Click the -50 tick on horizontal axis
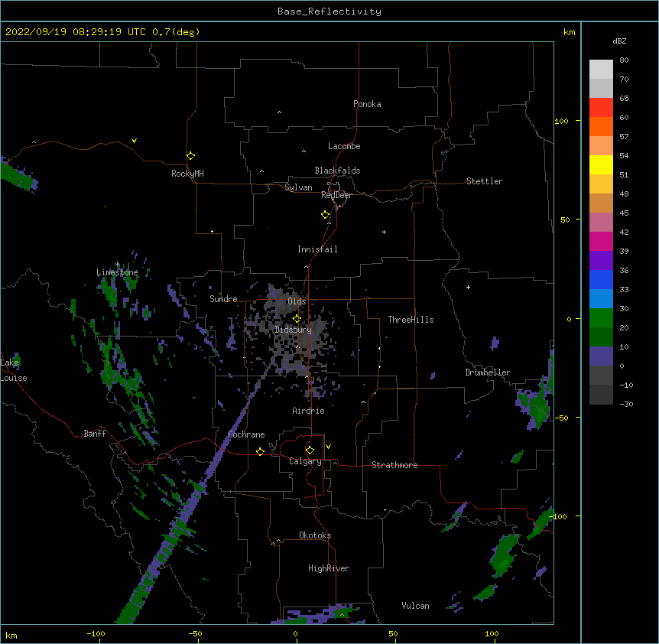This screenshot has width=659, height=644. [x=195, y=633]
